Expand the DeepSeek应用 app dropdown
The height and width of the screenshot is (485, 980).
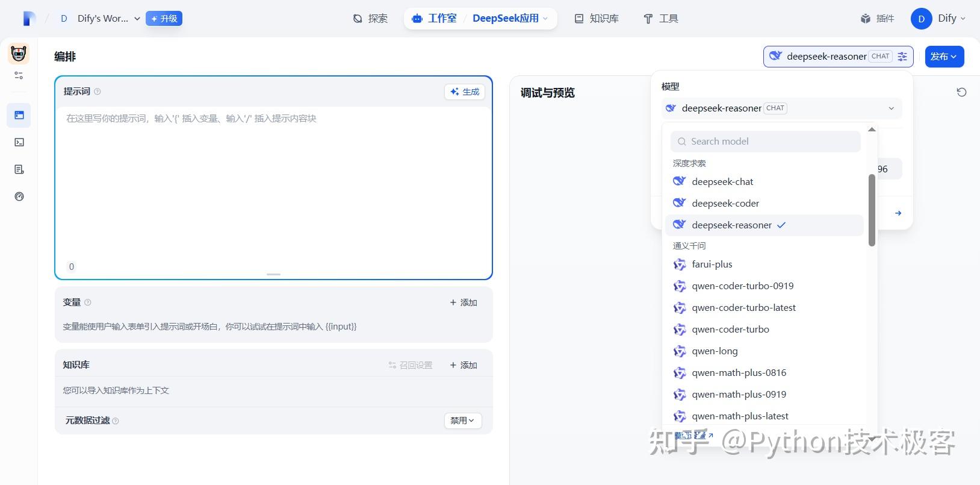pyautogui.click(x=510, y=19)
